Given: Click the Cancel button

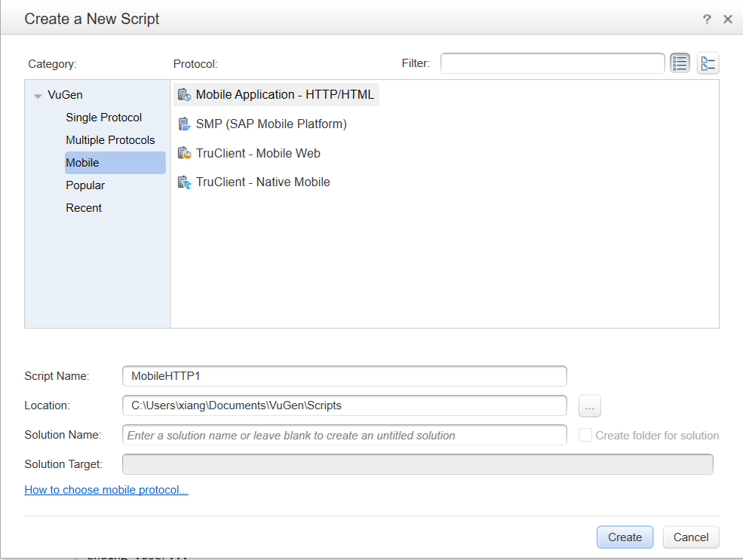Looking at the screenshot, I should click(x=691, y=537).
